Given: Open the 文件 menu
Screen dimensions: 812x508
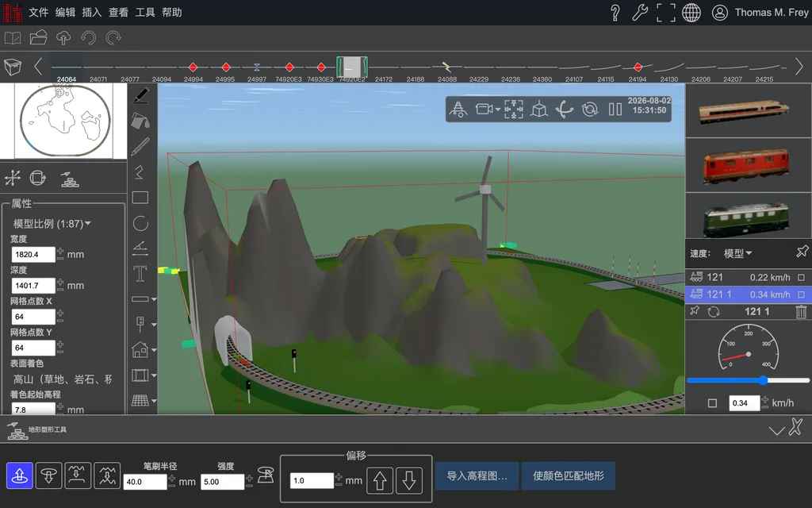Looking at the screenshot, I should [x=38, y=13].
